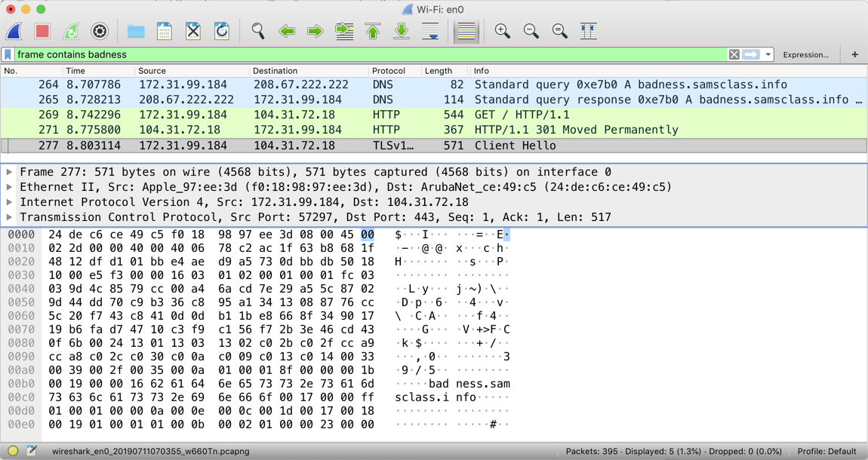The image size is (868, 460).
Task: Start capture with the shark fin icon
Action: tap(14, 31)
